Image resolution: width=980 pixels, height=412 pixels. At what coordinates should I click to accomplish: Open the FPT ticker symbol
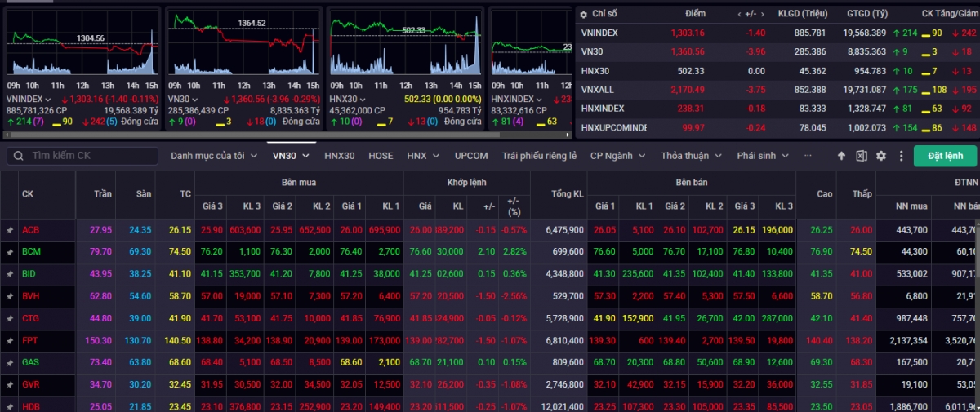tap(30, 341)
